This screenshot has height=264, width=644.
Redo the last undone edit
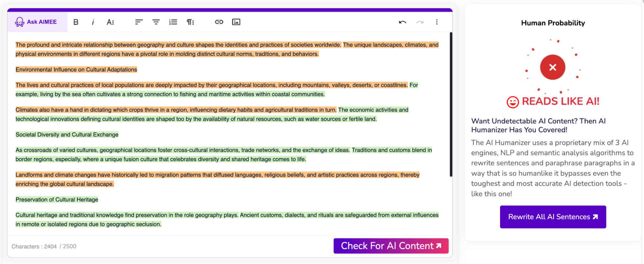[419, 22]
